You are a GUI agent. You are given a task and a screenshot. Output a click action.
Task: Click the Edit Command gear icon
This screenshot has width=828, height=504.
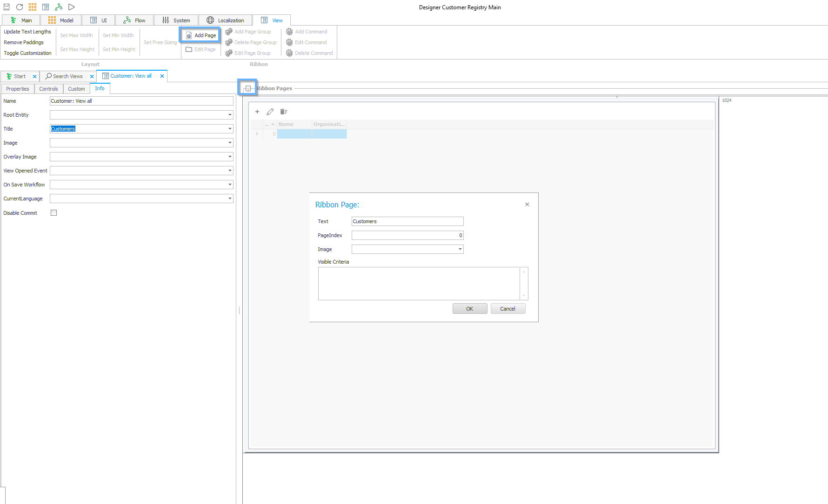pos(289,42)
